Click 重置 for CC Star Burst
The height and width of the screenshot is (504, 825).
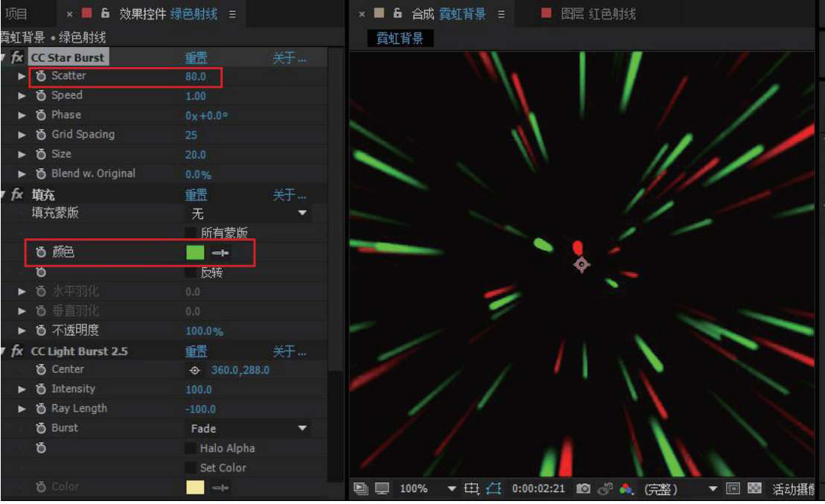coord(196,58)
